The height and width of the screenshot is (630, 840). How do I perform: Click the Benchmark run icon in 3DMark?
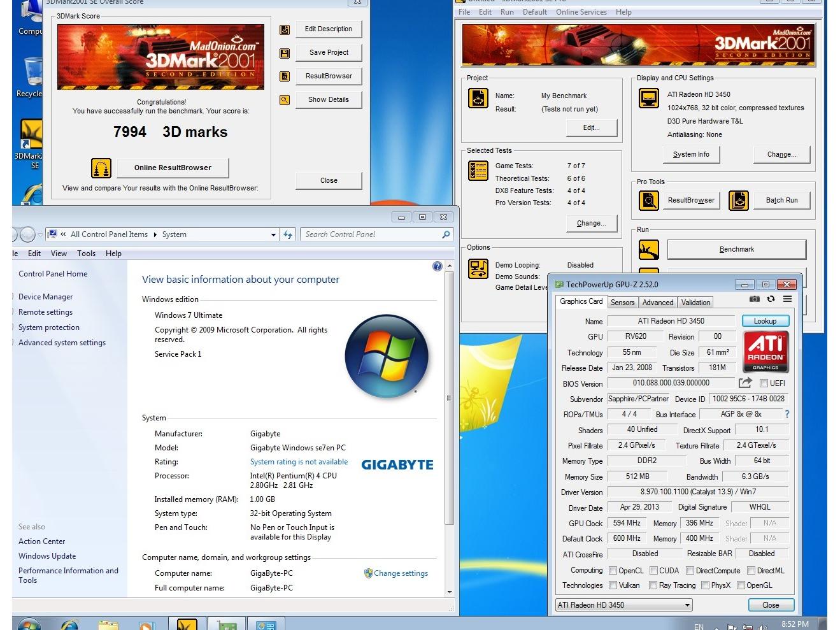[648, 250]
